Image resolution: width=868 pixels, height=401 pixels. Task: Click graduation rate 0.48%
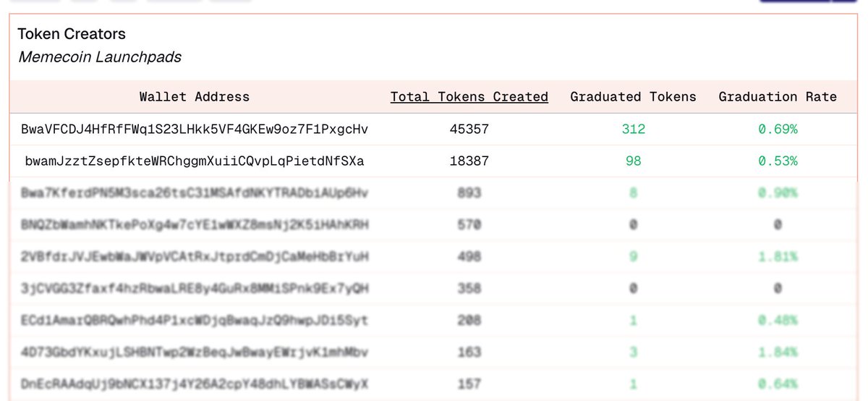click(x=778, y=320)
